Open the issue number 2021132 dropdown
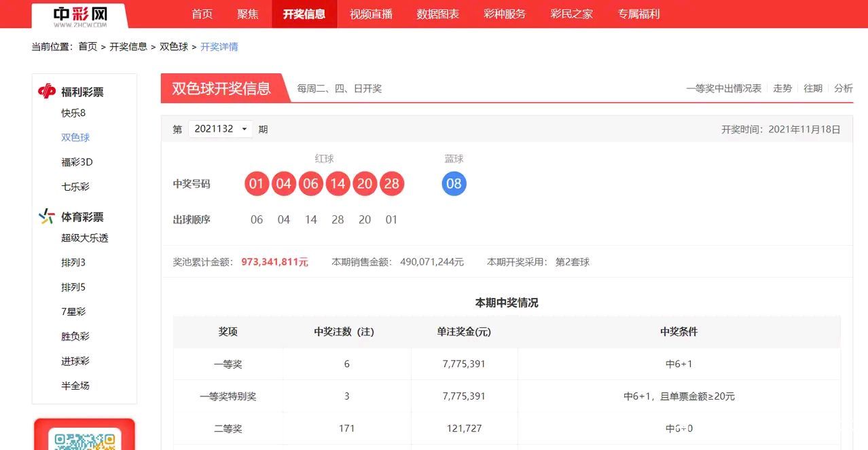The image size is (868, 450). (220, 129)
